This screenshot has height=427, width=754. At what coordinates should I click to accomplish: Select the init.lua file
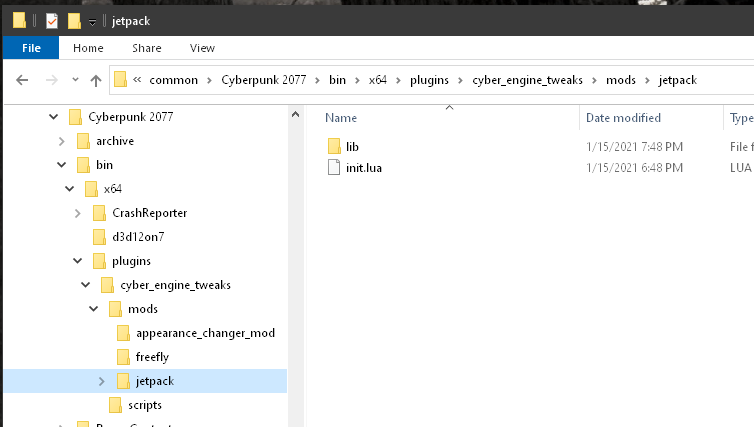pyautogui.click(x=364, y=167)
